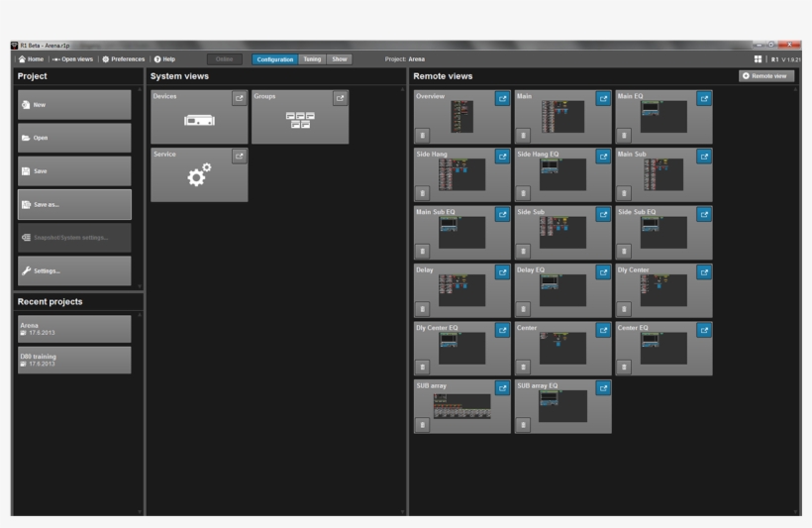Image resolution: width=812 pixels, height=528 pixels.
Task: Delete the SUB array view with trash icon
Action: pyautogui.click(x=423, y=425)
